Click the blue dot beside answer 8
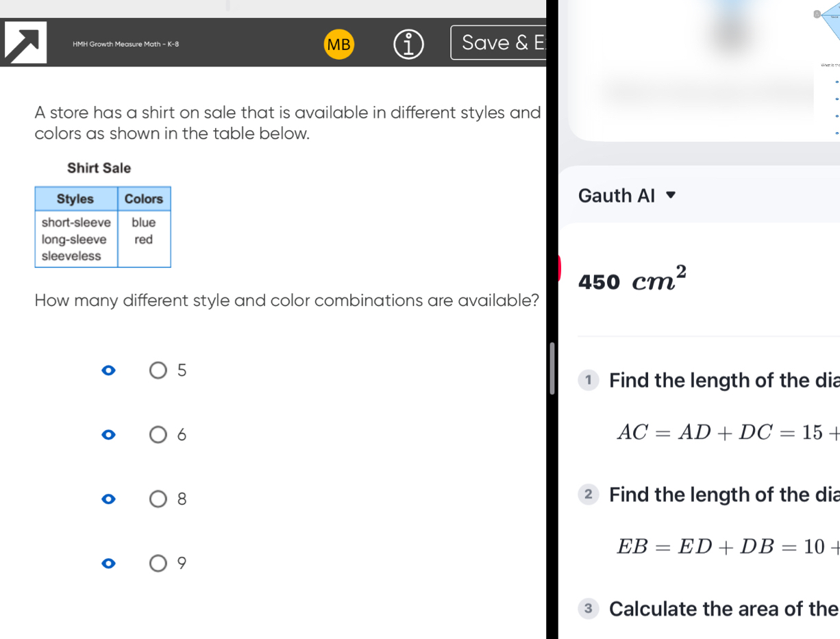The width and height of the screenshot is (840, 639). pyautogui.click(x=108, y=499)
